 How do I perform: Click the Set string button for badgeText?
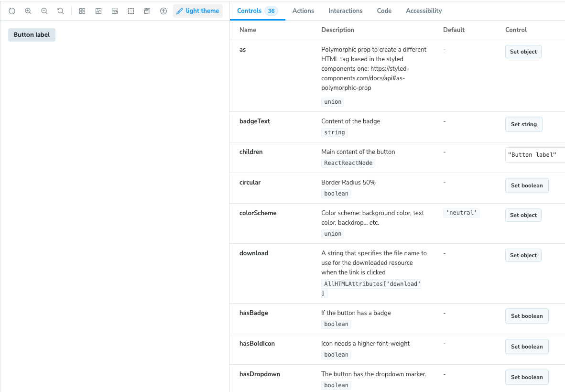(524, 124)
